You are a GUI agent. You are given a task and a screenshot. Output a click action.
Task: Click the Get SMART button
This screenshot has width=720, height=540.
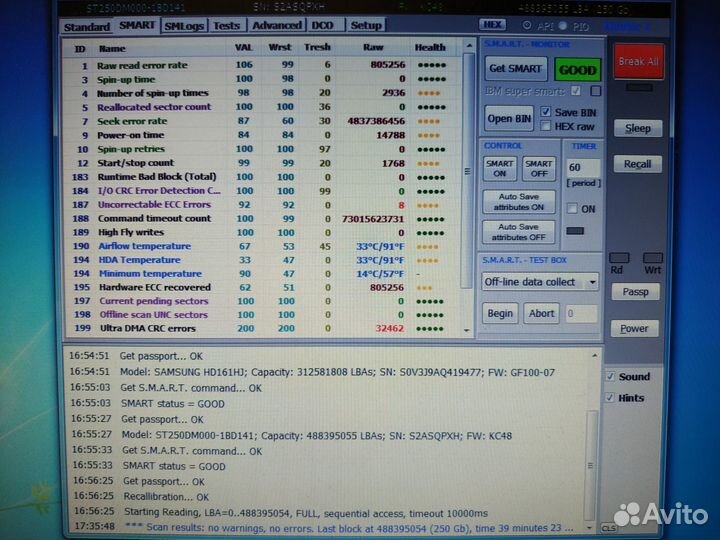point(516,68)
